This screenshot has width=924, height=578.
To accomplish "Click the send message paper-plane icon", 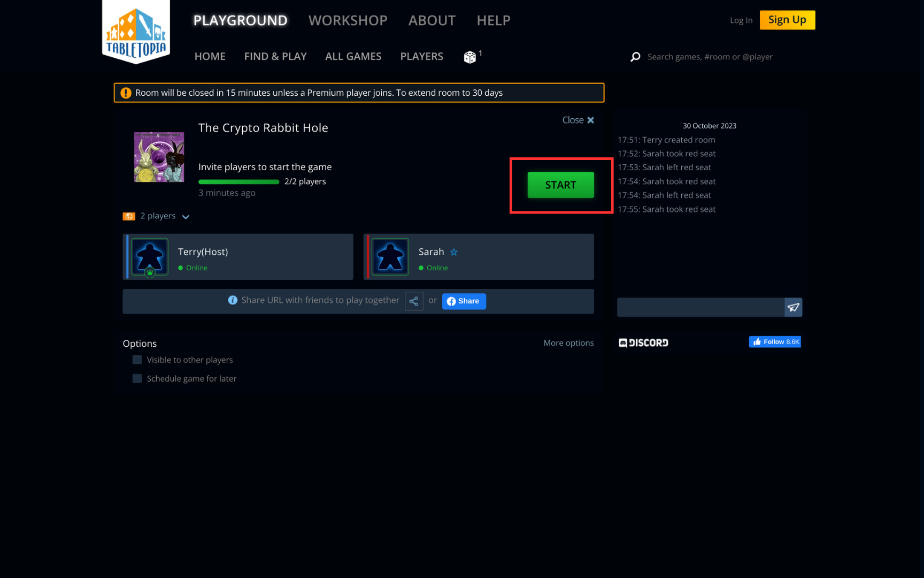I will click(794, 307).
